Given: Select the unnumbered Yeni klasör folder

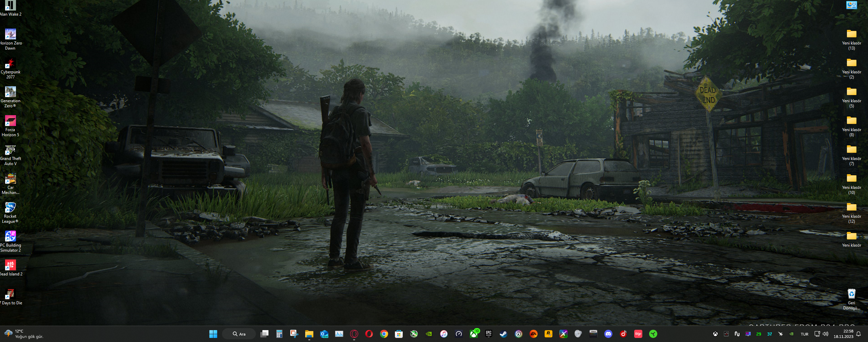Looking at the screenshot, I should point(851,239).
